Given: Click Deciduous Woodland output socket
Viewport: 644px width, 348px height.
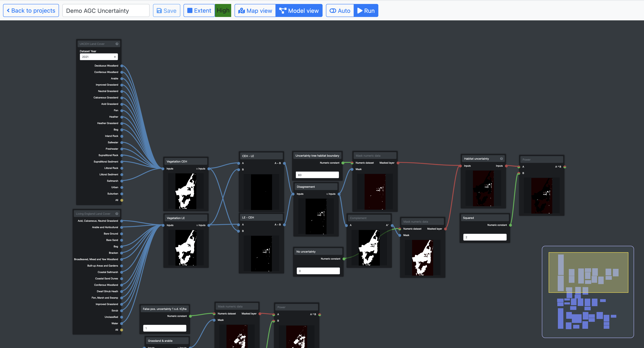Looking at the screenshot, I should tap(122, 66).
